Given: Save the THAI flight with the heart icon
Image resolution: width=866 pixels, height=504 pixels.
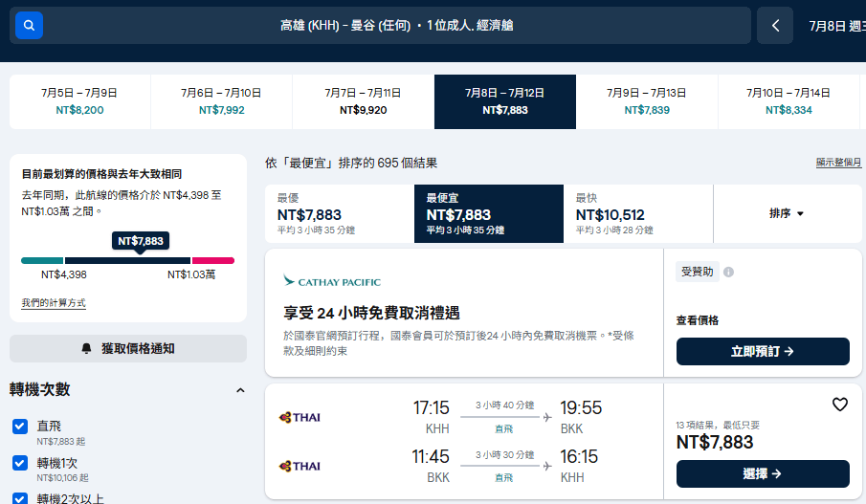Looking at the screenshot, I should coord(839,405).
